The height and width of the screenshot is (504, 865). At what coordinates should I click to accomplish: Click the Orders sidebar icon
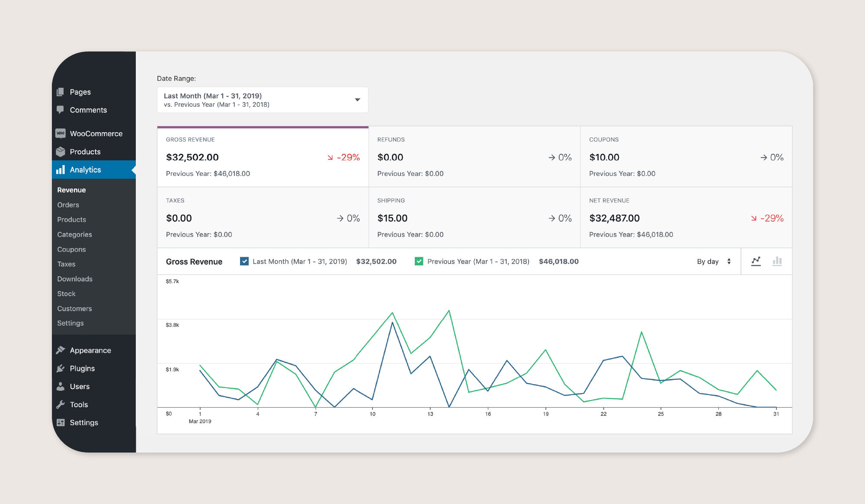68,204
